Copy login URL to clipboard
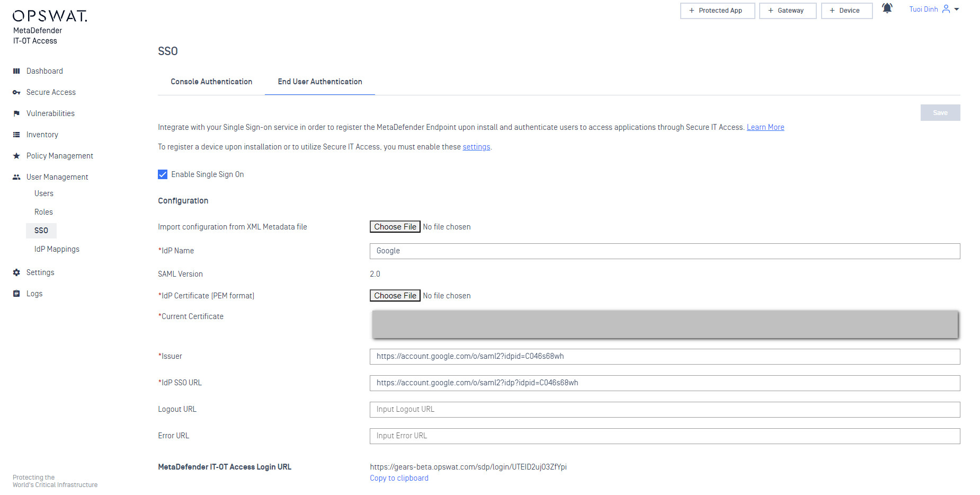Viewport: 980px width, 495px height. 399,478
